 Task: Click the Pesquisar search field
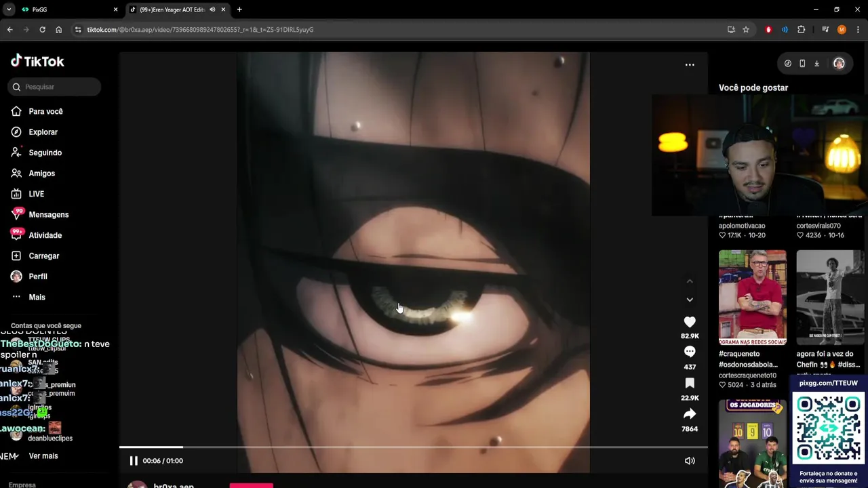[56, 87]
